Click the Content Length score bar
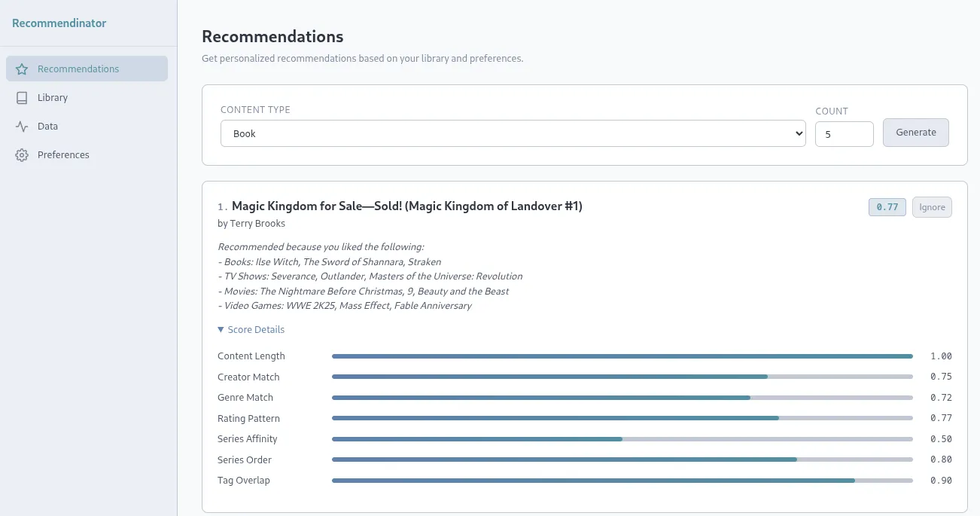 click(622, 356)
